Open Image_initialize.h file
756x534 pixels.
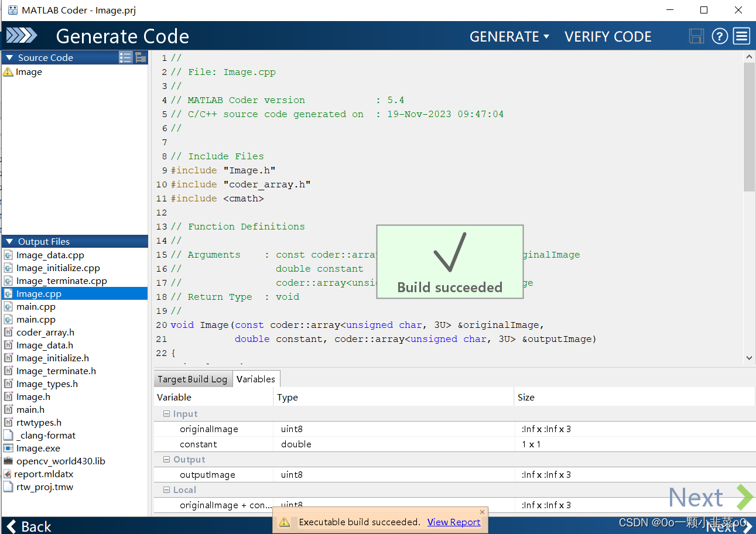[53, 358]
